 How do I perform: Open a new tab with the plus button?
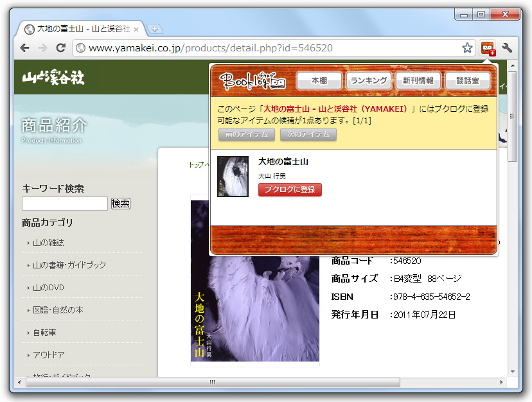155,29
